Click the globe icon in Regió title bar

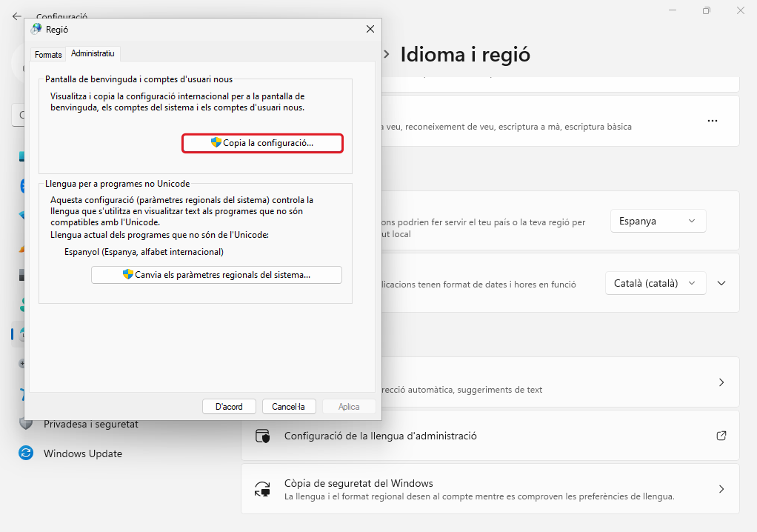36,29
